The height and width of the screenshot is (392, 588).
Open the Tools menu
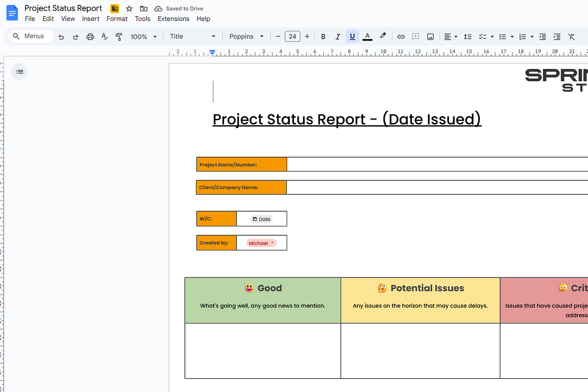coord(143,19)
